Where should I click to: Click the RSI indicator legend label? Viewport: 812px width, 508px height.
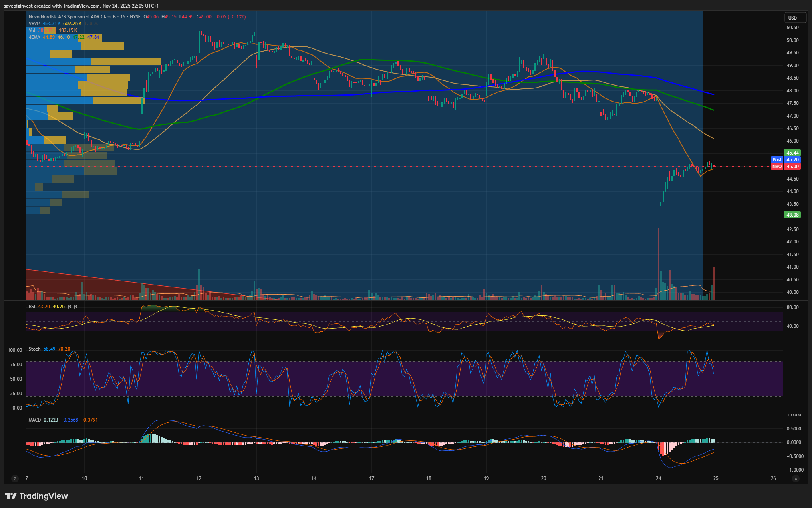[x=32, y=307]
